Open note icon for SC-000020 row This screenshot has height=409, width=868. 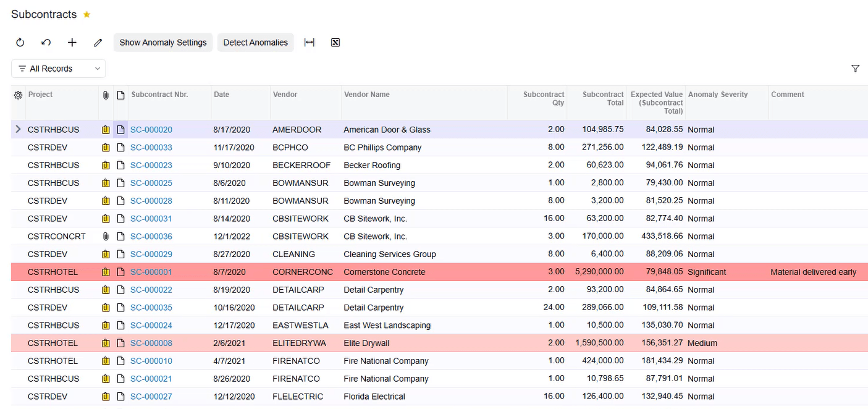[120, 130]
